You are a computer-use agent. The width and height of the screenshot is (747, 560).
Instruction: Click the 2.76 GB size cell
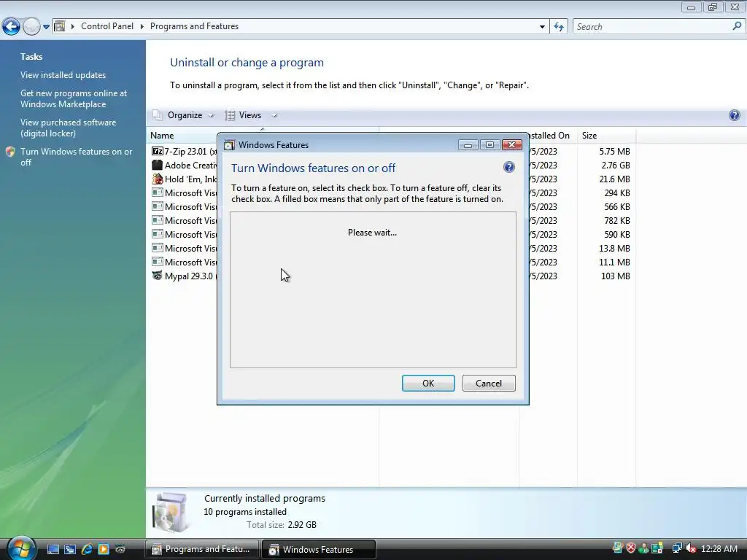pyautogui.click(x=616, y=166)
